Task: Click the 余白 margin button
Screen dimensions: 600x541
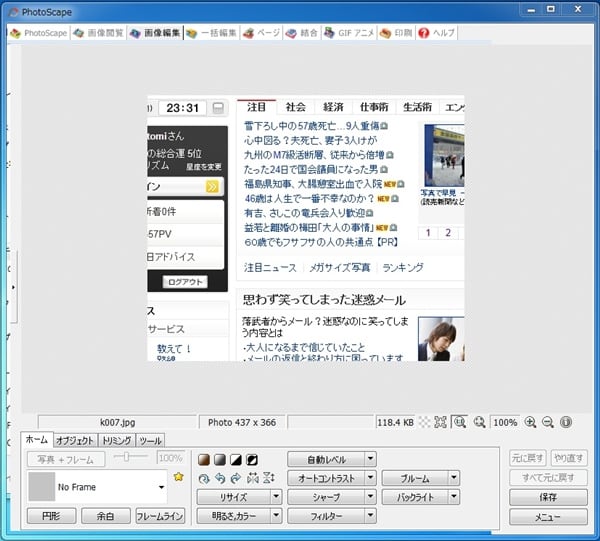Action: (98, 517)
